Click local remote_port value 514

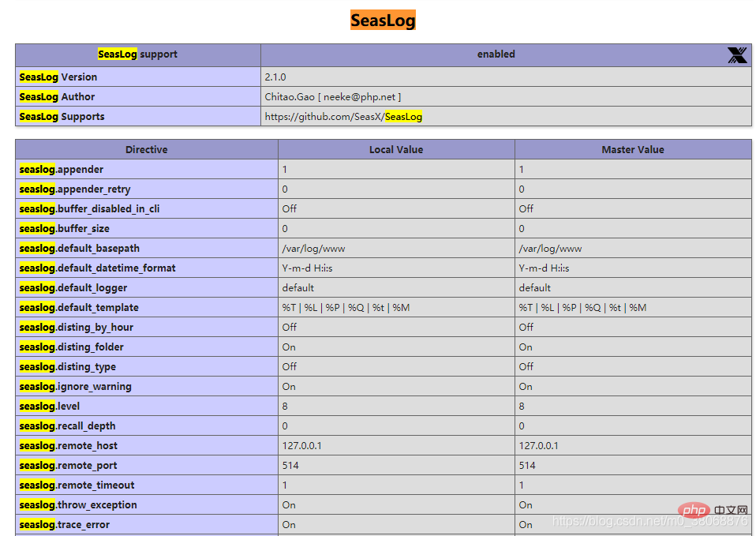point(290,466)
